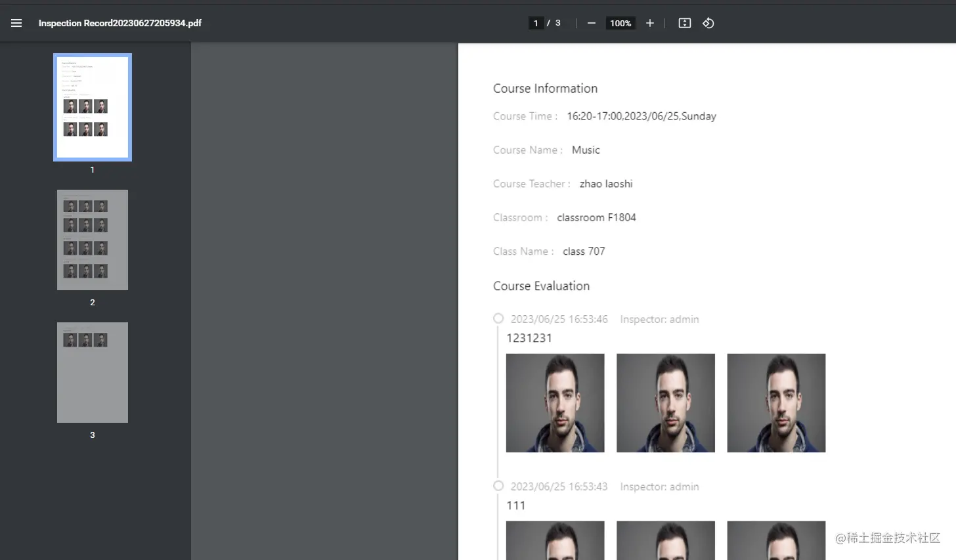Image resolution: width=956 pixels, height=560 pixels.
Task: Zoom out with the minus icon
Action: coord(592,23)
